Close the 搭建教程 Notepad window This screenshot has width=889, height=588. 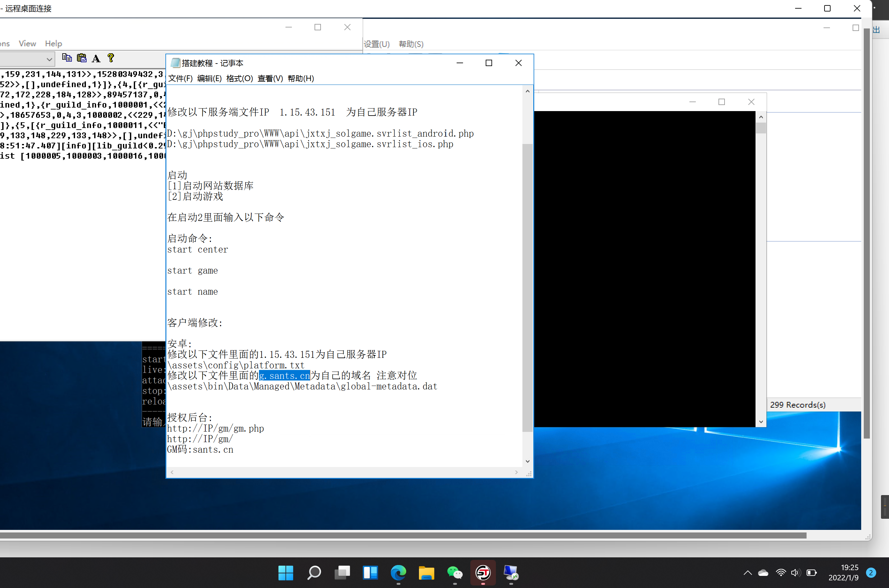(x=518, y=63)
